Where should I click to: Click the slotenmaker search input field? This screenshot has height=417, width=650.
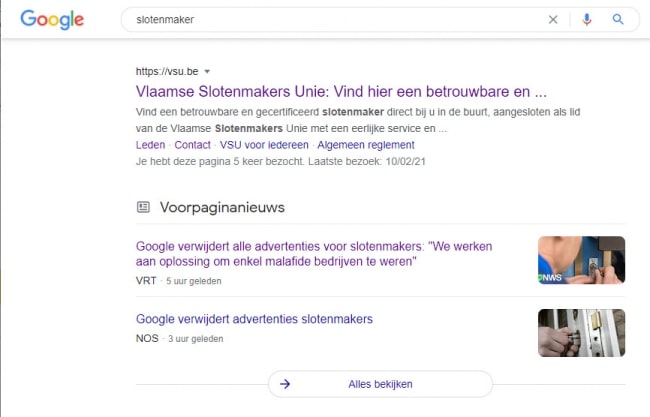[330, 19]
